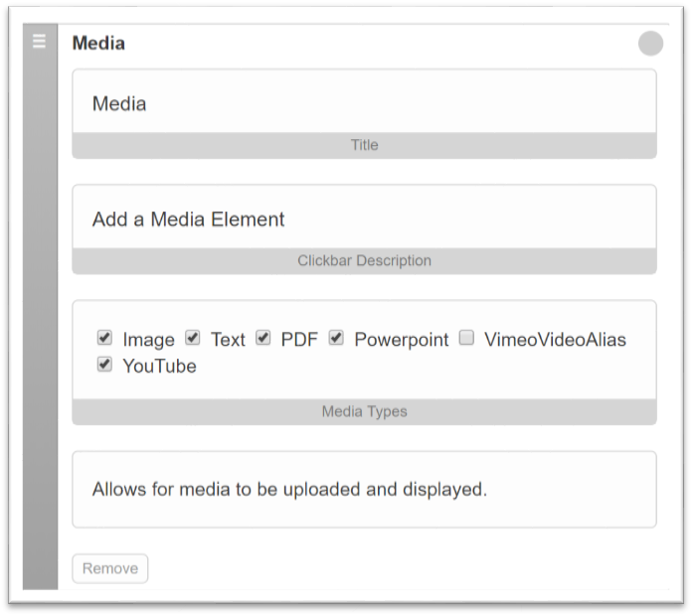The height and width of the screenshot is (616, 693).
Task: Click the Title field label bar
Action: pyautogui.click(x=364, y=145)
